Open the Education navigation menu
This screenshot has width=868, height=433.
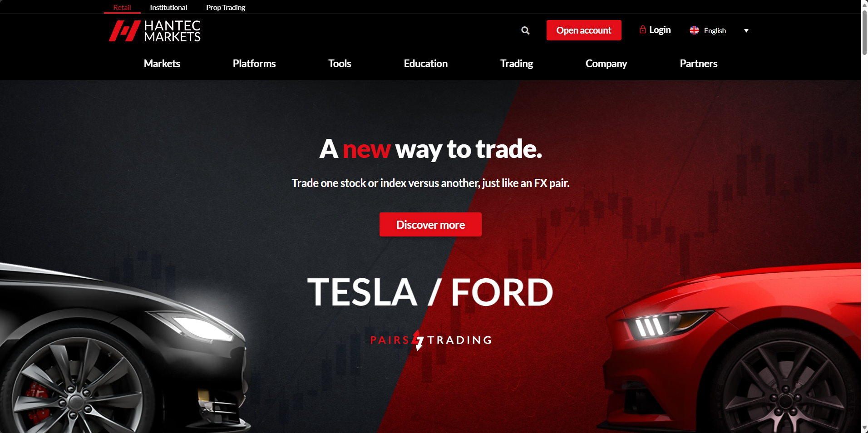(x=426, y=64)
